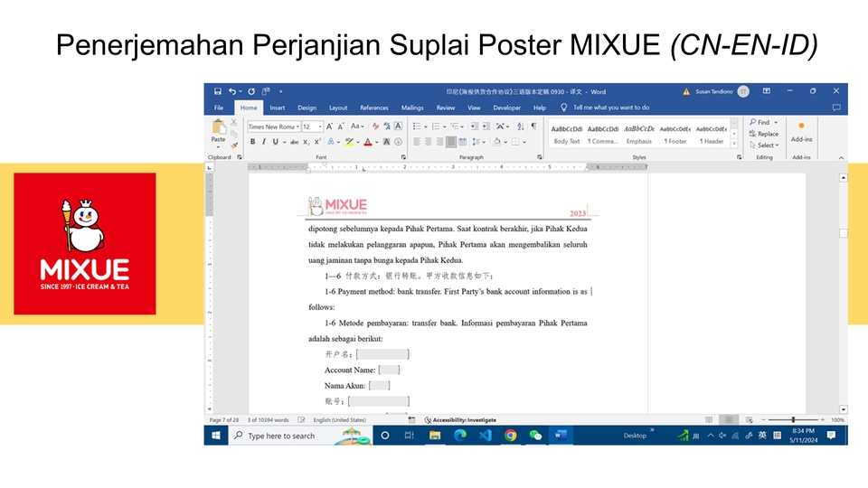
Task: Cut selection with the scissors icon
Action: [x=233, y=122]
